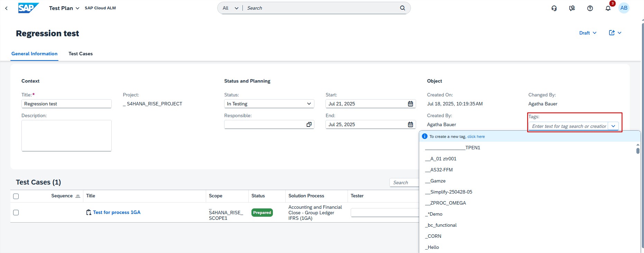Check the Test for process 1GA row

(x=16, y=213)
